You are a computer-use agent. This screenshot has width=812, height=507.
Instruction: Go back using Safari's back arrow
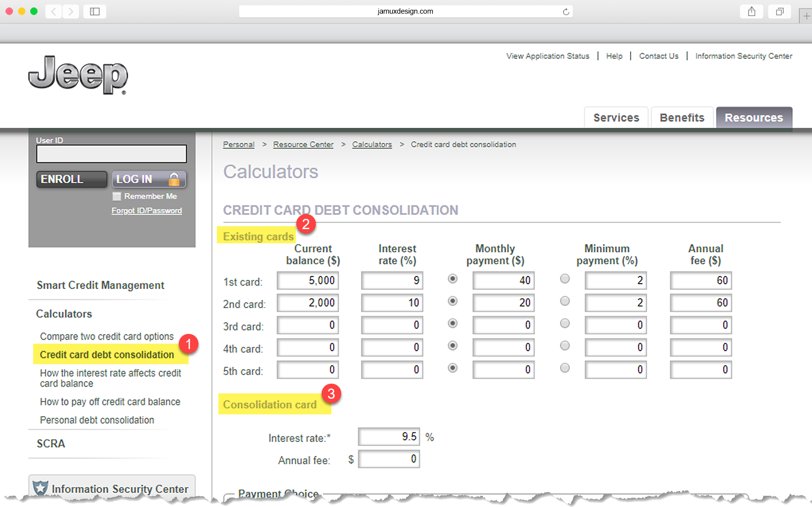click(54, 11)
